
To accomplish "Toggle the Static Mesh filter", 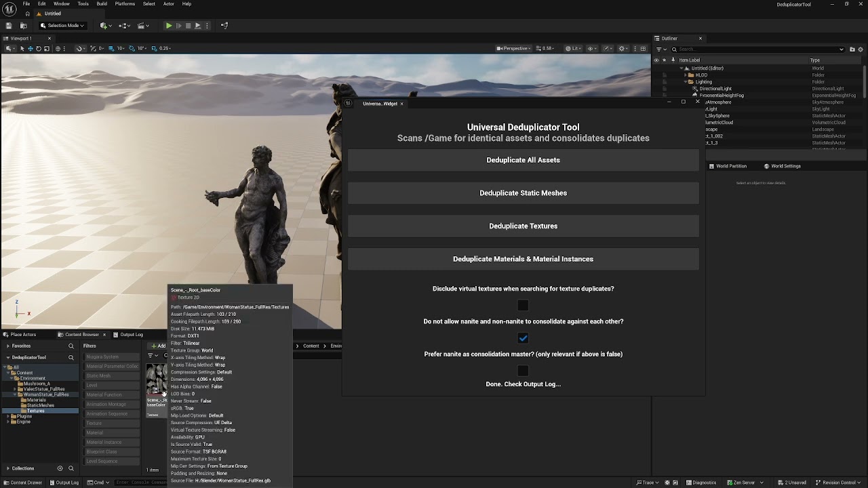I will click(112, 375).
